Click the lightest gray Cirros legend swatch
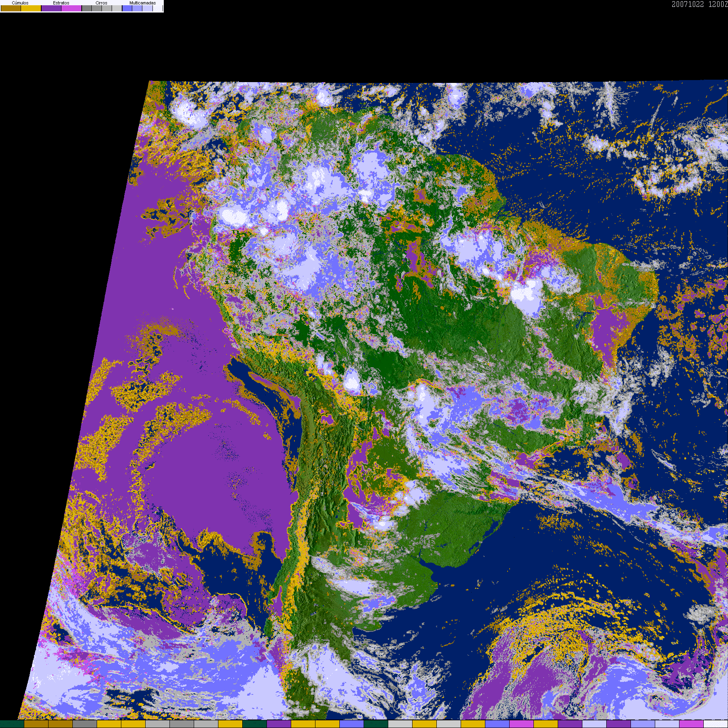Screen dimensions: 728x728 [x=117, y=8]
